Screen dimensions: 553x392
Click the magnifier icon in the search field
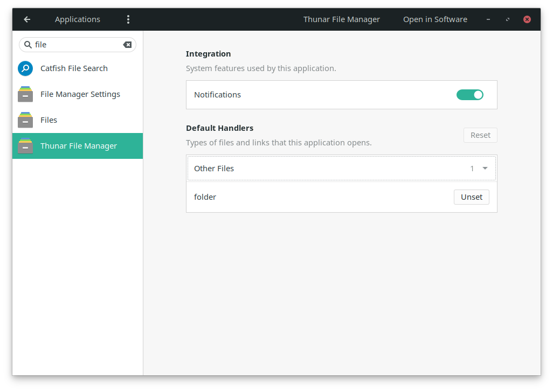(28, 45)
